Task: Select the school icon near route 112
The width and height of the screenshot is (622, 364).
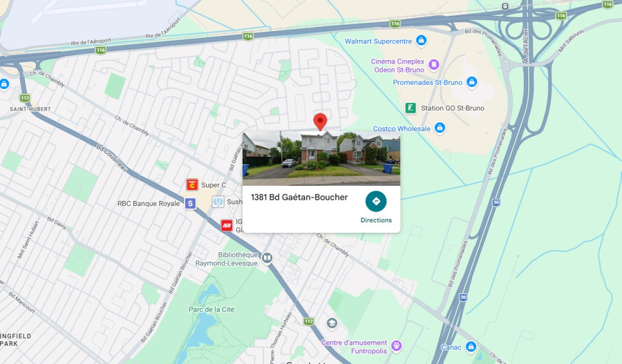Action: 332,323
